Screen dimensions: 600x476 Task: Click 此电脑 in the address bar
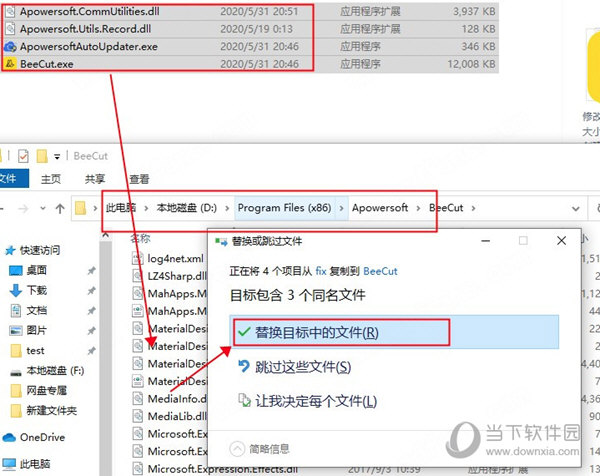click(x=121, y=208)
